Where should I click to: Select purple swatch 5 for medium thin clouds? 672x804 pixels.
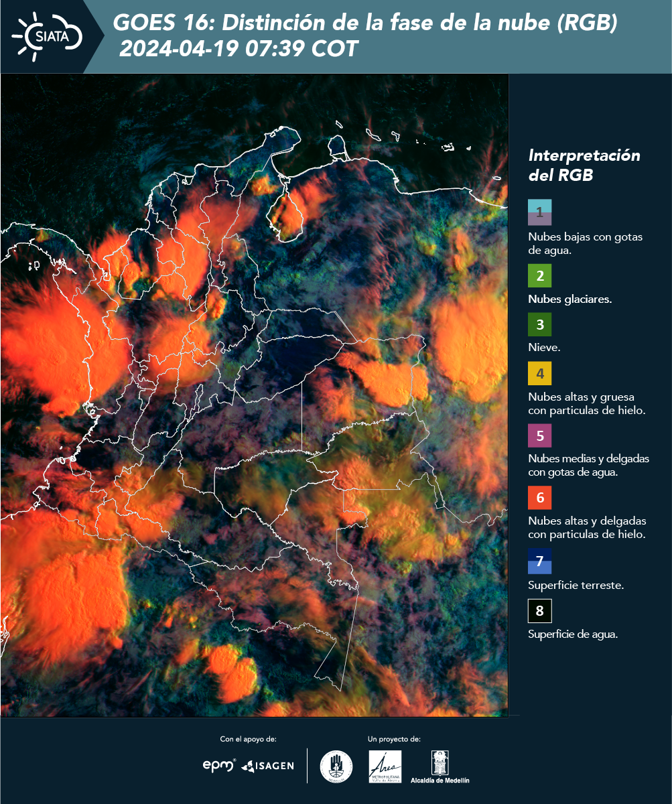point(539,435)
